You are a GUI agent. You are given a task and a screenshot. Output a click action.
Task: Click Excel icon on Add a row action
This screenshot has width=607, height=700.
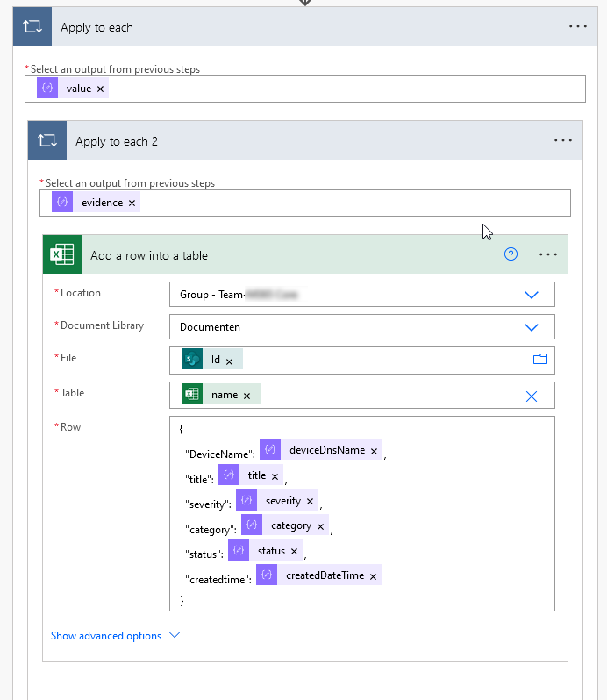click(x=62, y=254)
